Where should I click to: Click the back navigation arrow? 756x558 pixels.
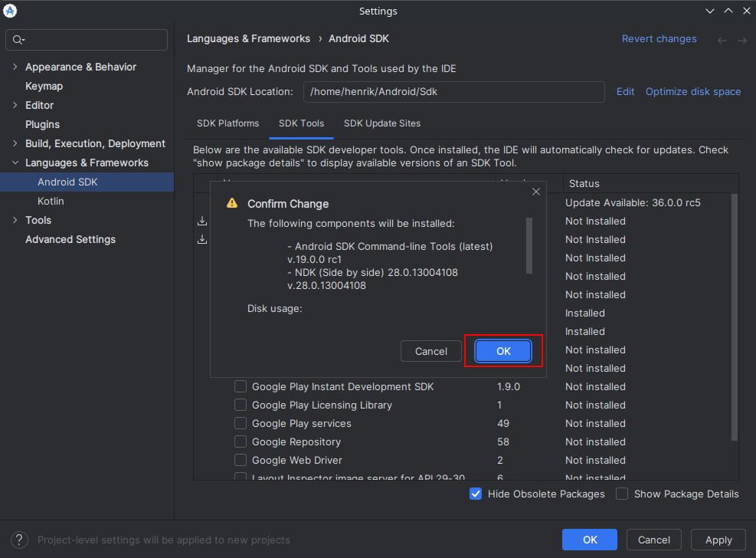722,41
